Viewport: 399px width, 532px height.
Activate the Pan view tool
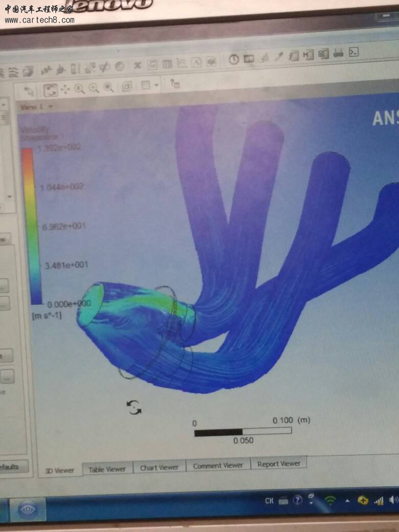click(65, 90)
